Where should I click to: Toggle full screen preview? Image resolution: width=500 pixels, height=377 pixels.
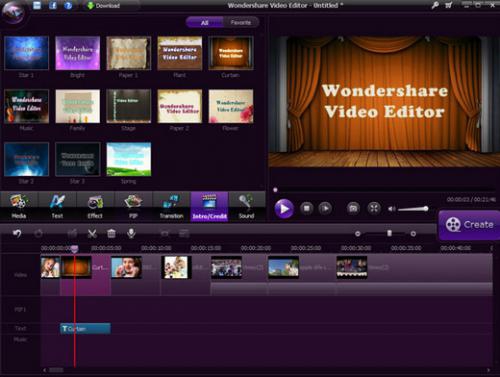coord(374,209)
